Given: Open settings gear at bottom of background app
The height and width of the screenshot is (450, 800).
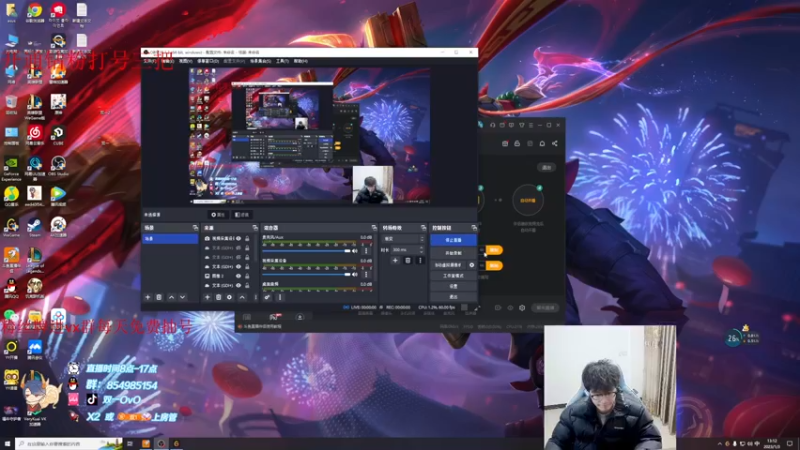Looking at the screenshot, I should tap(522, 308).
